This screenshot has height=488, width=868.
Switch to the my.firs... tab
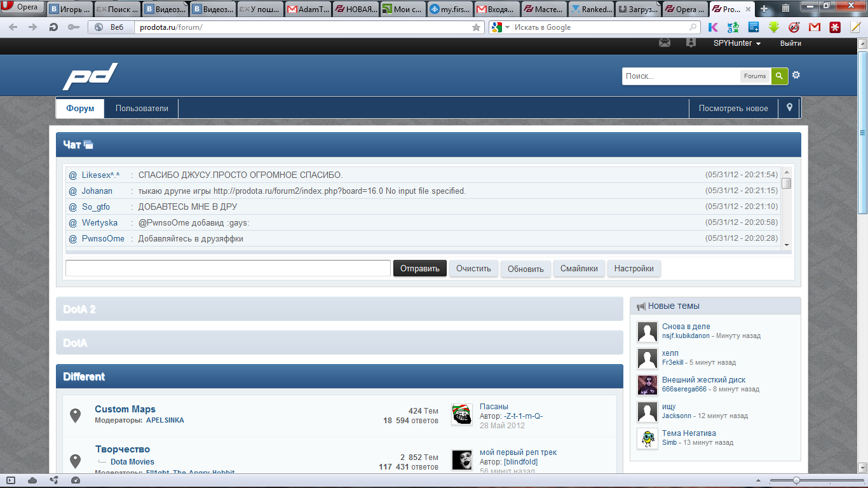tap(450, 10)
